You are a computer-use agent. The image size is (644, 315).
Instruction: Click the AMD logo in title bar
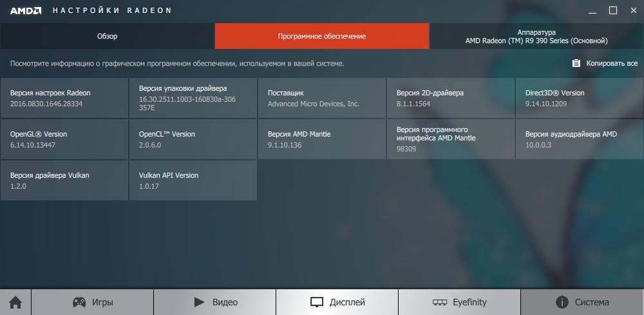(x=26, y=11)
